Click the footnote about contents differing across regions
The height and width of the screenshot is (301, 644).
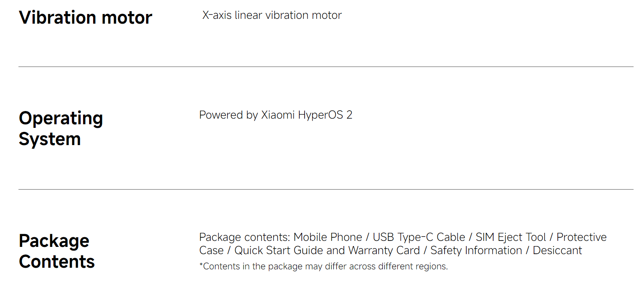323,267
